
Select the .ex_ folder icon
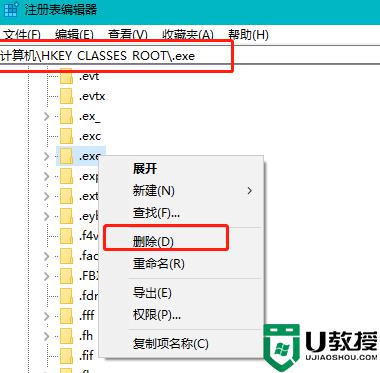point(66,116)
